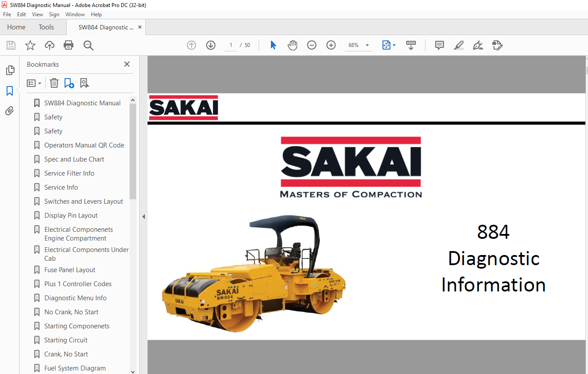Open Electrical Components Under Cab bookmark
588x374 pixels.
pos(86,254)
